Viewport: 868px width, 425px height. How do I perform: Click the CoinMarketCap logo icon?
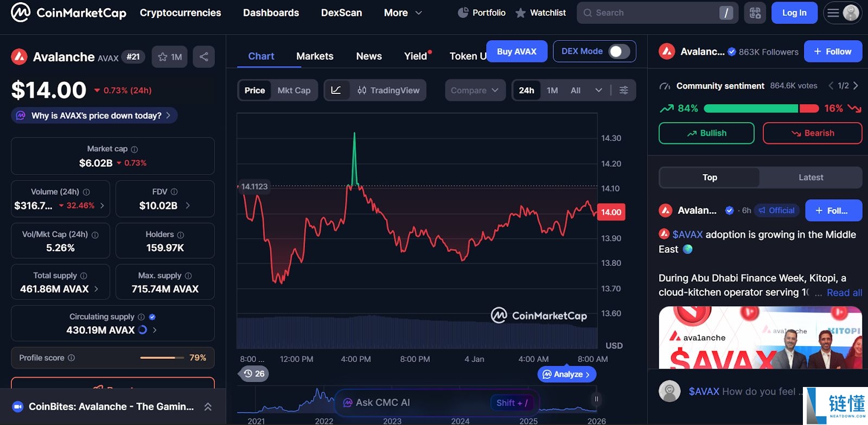point(21,12)
